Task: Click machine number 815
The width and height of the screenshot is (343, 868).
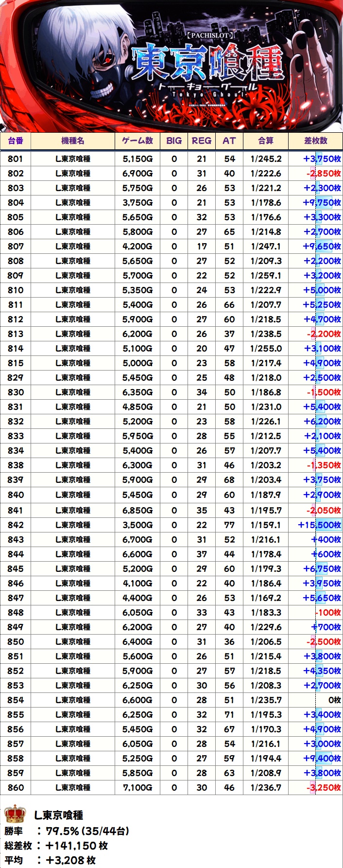Action: tap(16, 363)
